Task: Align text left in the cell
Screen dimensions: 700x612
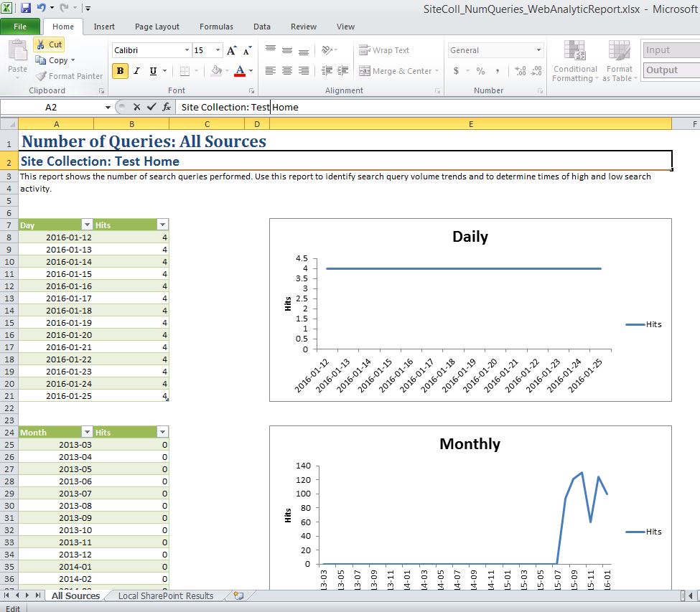Action: (271, 71)
